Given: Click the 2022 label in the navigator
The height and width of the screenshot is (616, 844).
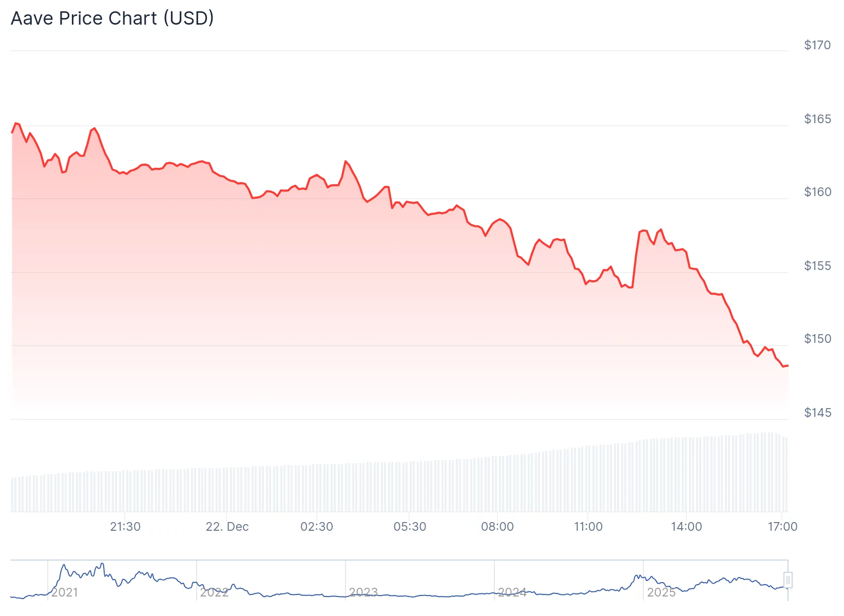Looking at the screenshot, I should tap(214, 592).
